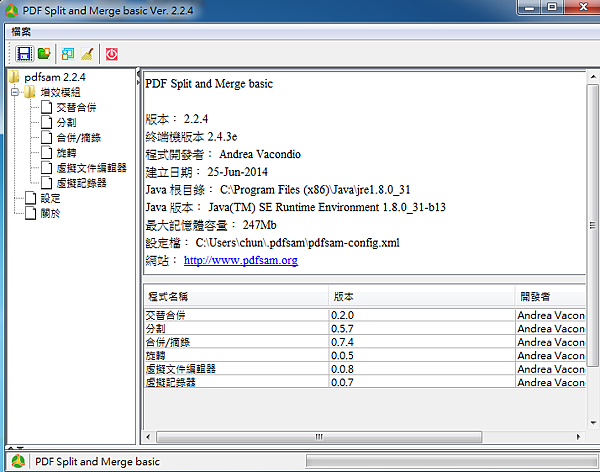Image resolution: width=600 pixels, height=472 pixels.
Task: Click the load environment green folder icon
Action: click(x=44, y=54)
